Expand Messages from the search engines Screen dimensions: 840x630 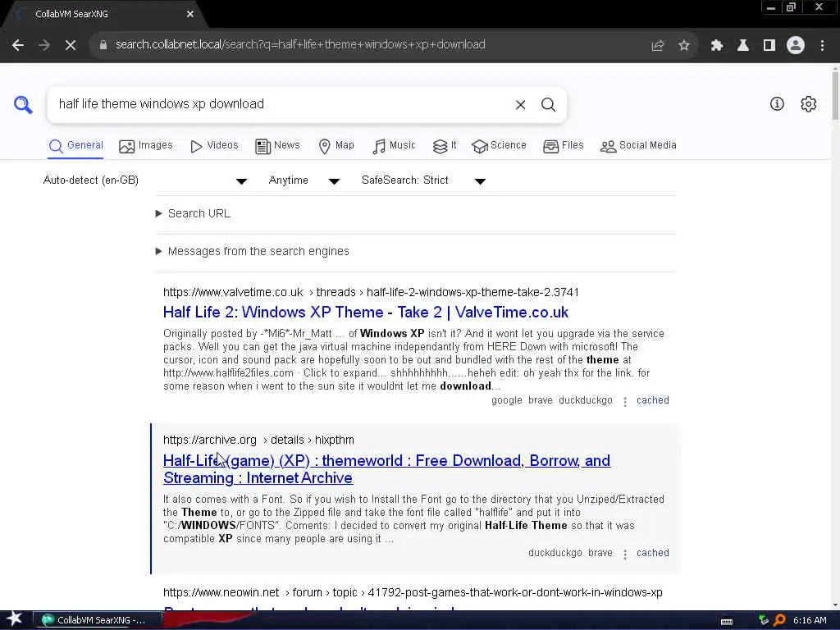[253, 251]
